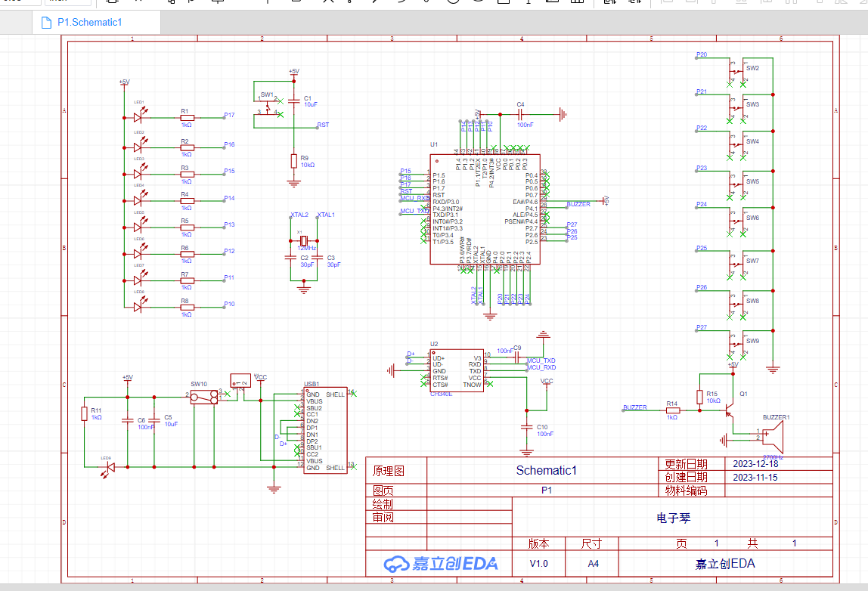Select push button SW5
868x591 pixels.
point(736,184)
